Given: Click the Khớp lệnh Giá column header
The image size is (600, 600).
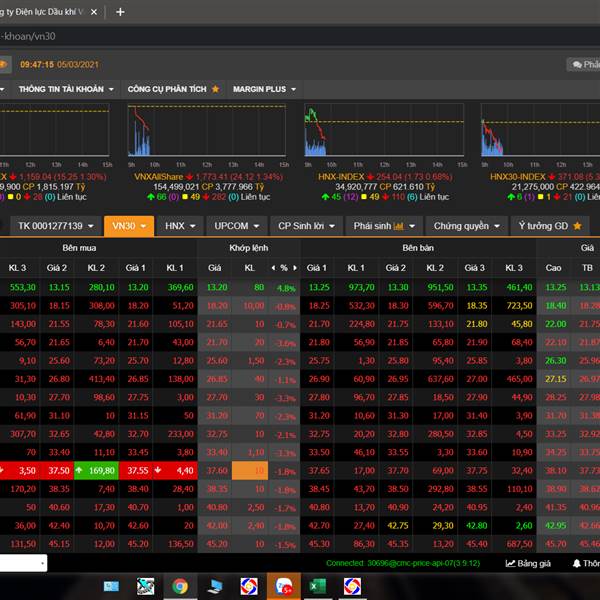Looking at the screenshot, I should pyautogui.click(x=215, y=268).
